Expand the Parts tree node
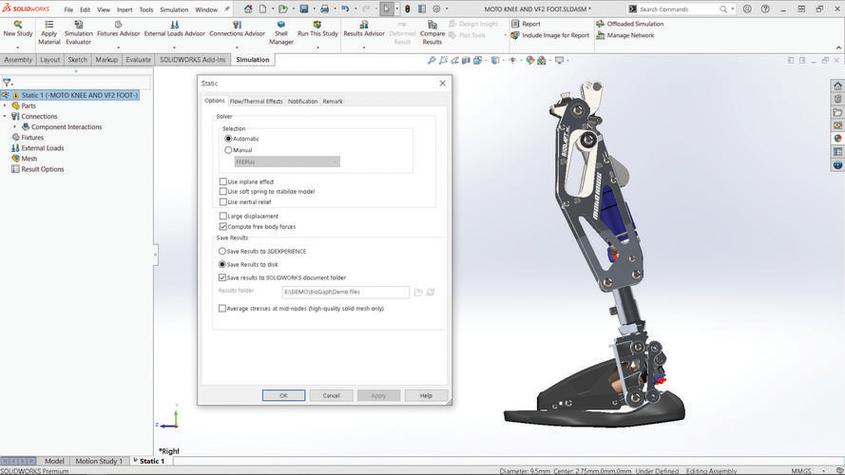 pos(5,106)
